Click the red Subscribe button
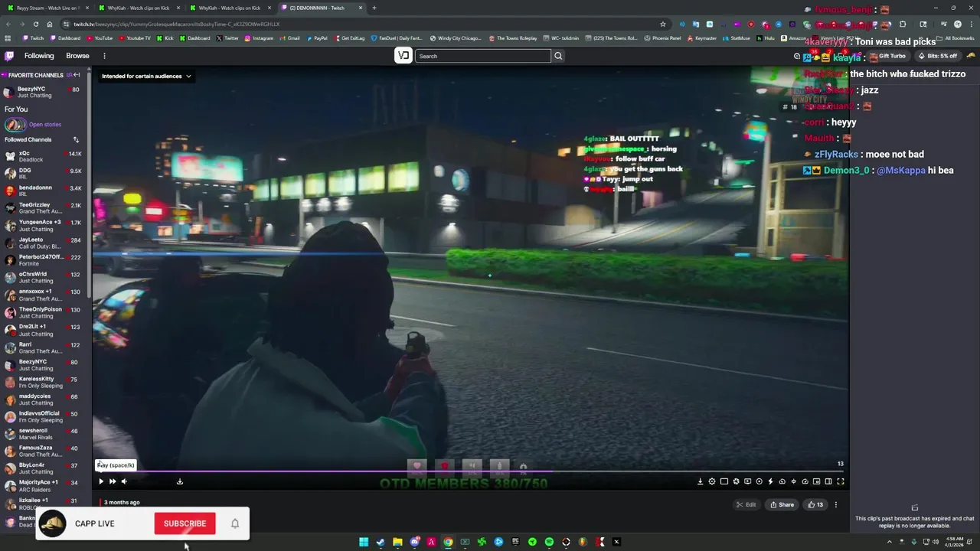The height and width of the screenshot is (551, 980). [185, 523]
